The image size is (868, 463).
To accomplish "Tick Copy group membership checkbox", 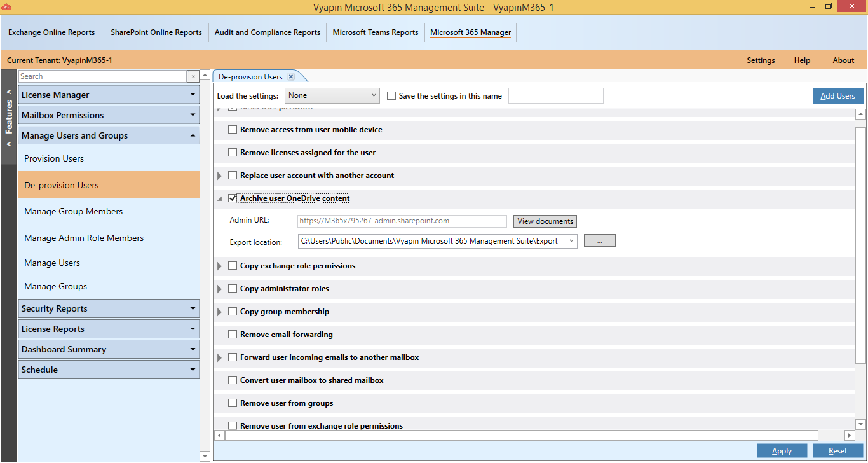I will point(233,312).
